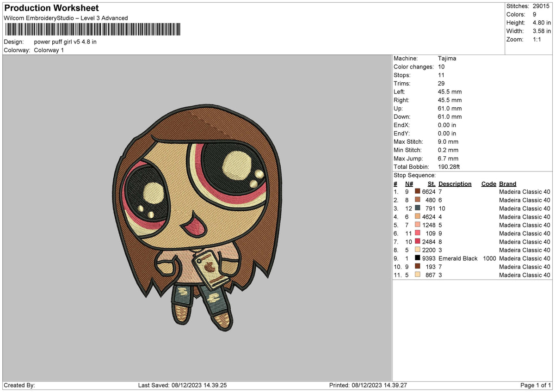The width and height of the screenshot is (555, 392).
Task: Pick the swatch for stop 11 with 867 stitches
Action: click(x=417, y=275)
